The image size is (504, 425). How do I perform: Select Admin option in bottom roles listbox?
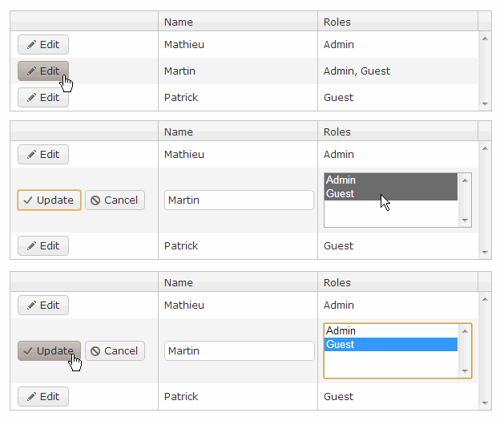click(390, 331)
